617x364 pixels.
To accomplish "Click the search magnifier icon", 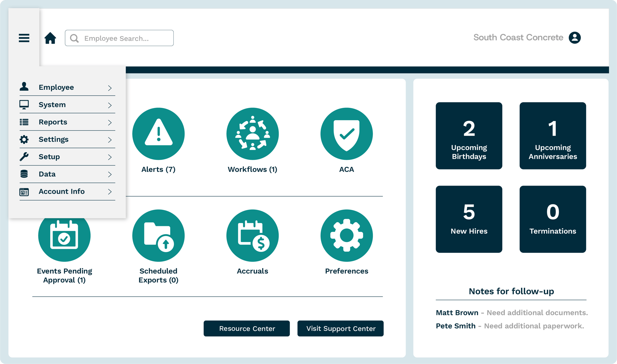I will (x=74, y=38).
